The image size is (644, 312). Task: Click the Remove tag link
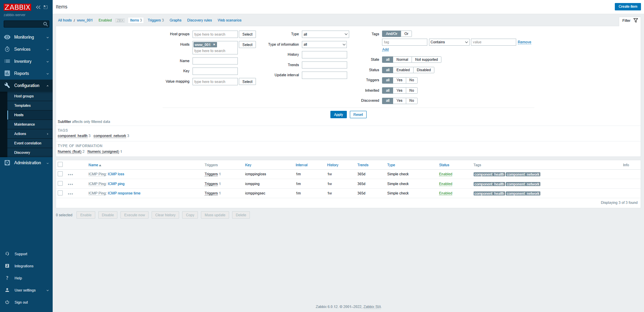click(524, 42)
